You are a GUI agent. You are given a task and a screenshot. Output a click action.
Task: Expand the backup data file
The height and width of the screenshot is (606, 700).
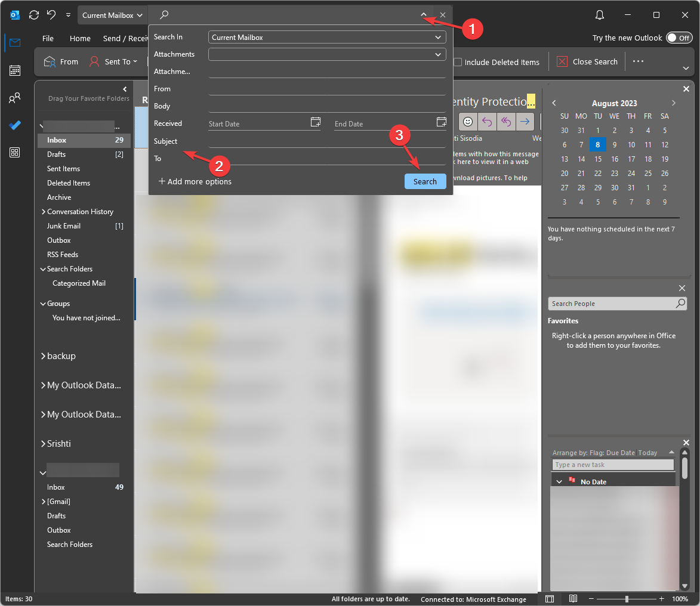[44, 356]
